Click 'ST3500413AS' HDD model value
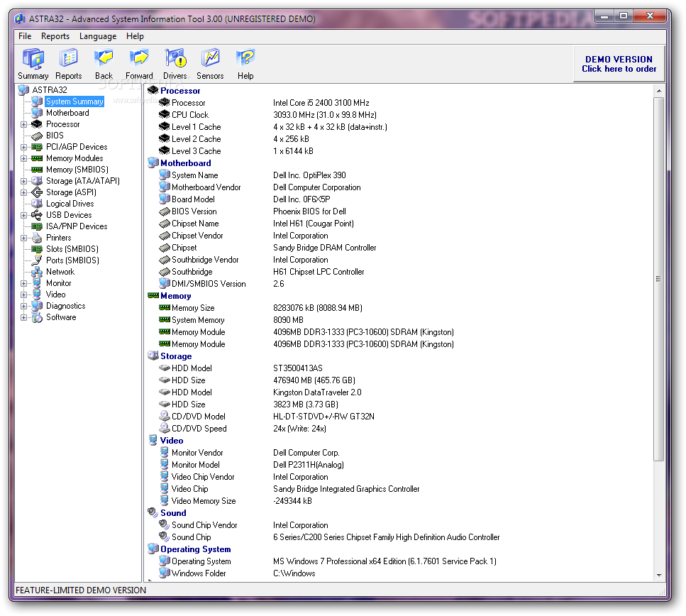Screen dimensions: 686x616 [297, 368]
